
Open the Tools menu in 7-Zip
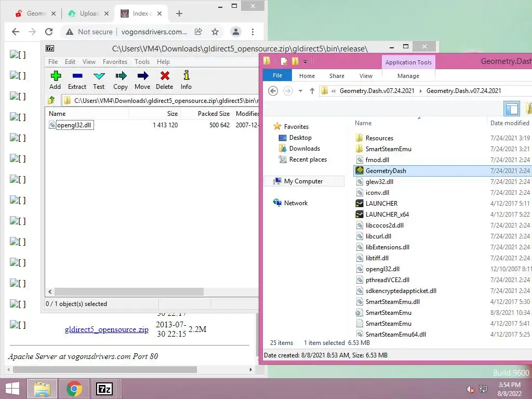(142, 62)
